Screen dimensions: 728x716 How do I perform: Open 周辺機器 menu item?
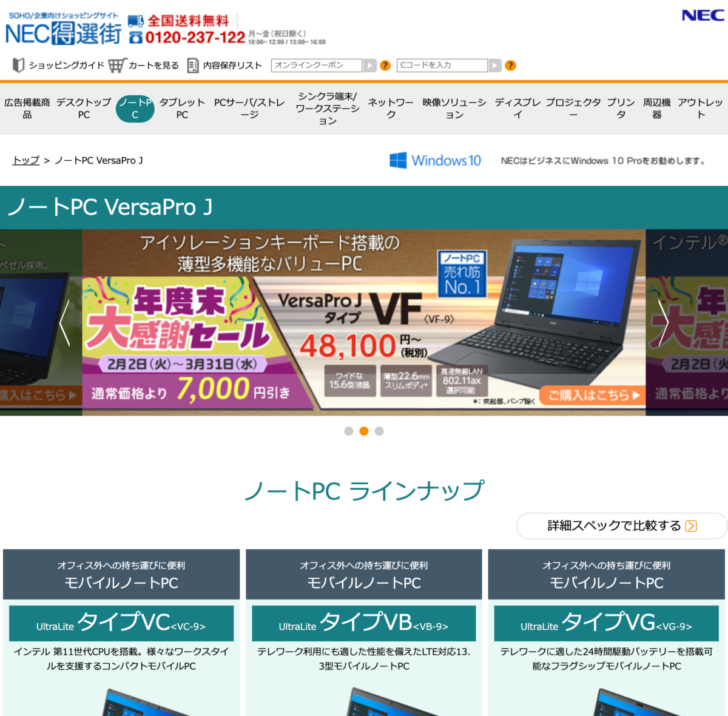657,109
